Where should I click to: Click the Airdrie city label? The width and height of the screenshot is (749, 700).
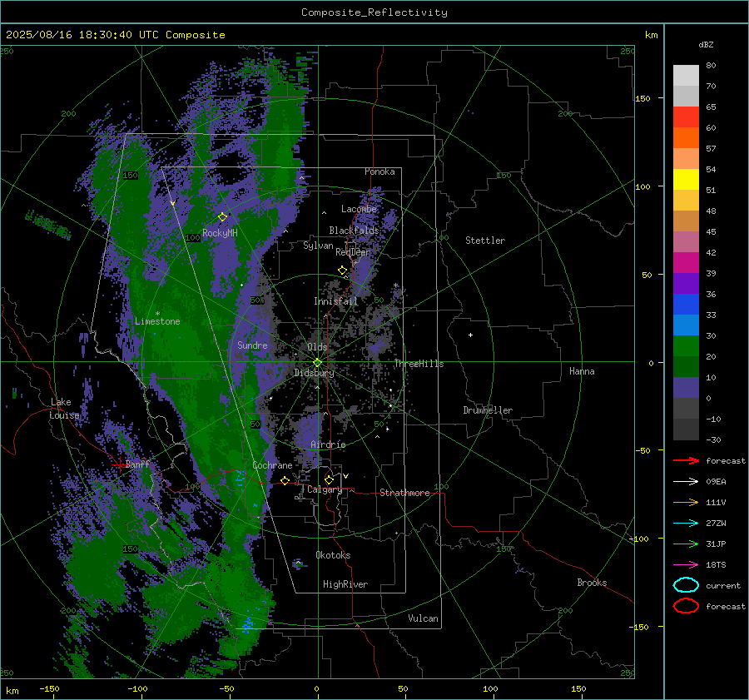pos(328,444)
